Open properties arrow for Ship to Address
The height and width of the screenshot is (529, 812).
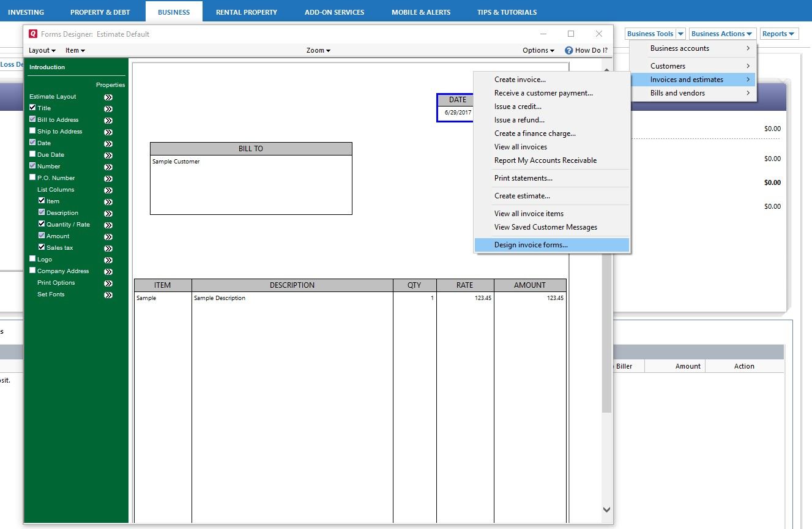(x=108, y=132)
